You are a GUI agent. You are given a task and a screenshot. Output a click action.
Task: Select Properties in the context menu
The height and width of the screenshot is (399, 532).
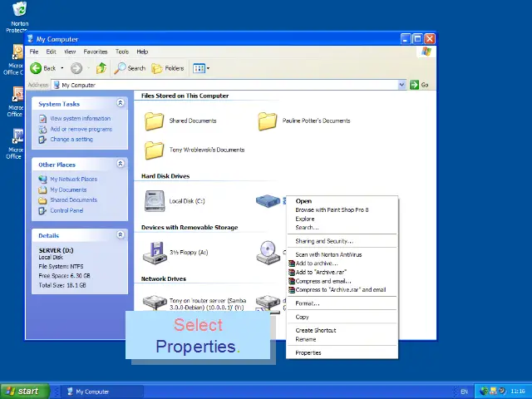pos(342,352)
